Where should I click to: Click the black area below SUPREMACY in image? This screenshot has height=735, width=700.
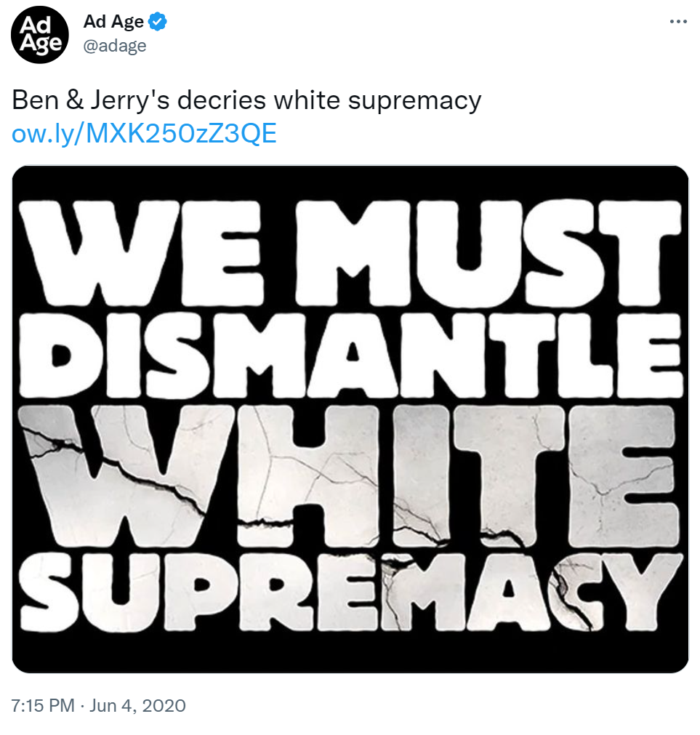350,653
